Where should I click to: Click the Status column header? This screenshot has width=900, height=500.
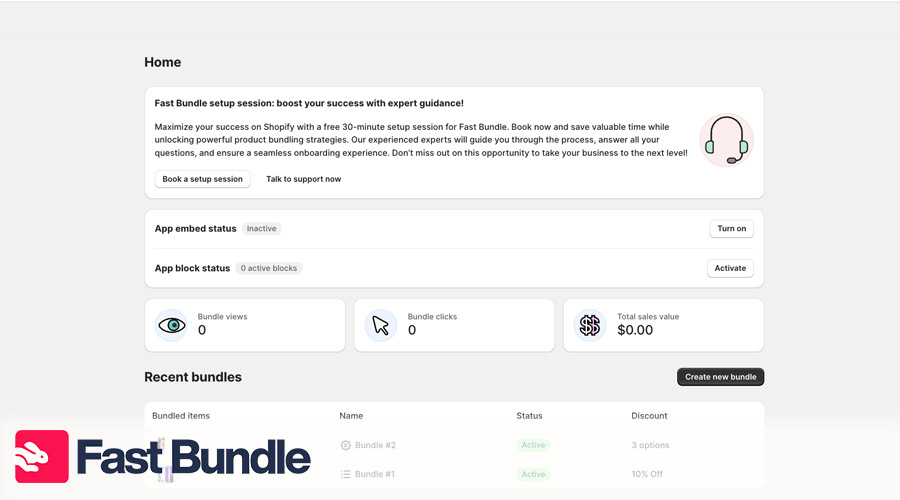529,415
